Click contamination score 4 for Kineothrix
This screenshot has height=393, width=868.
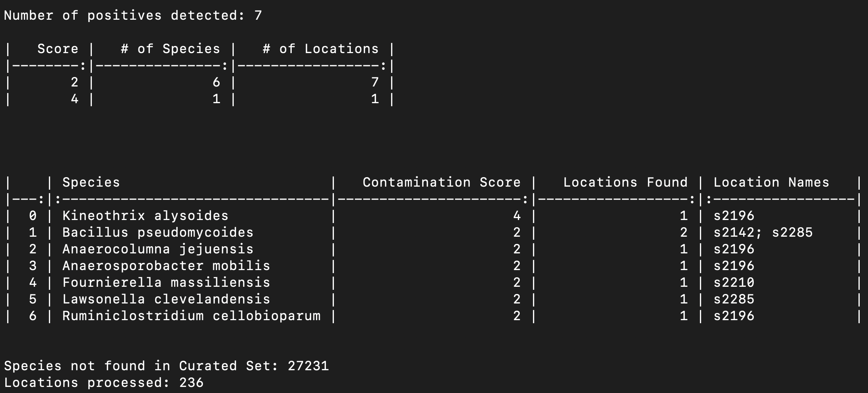pos(517,216)
